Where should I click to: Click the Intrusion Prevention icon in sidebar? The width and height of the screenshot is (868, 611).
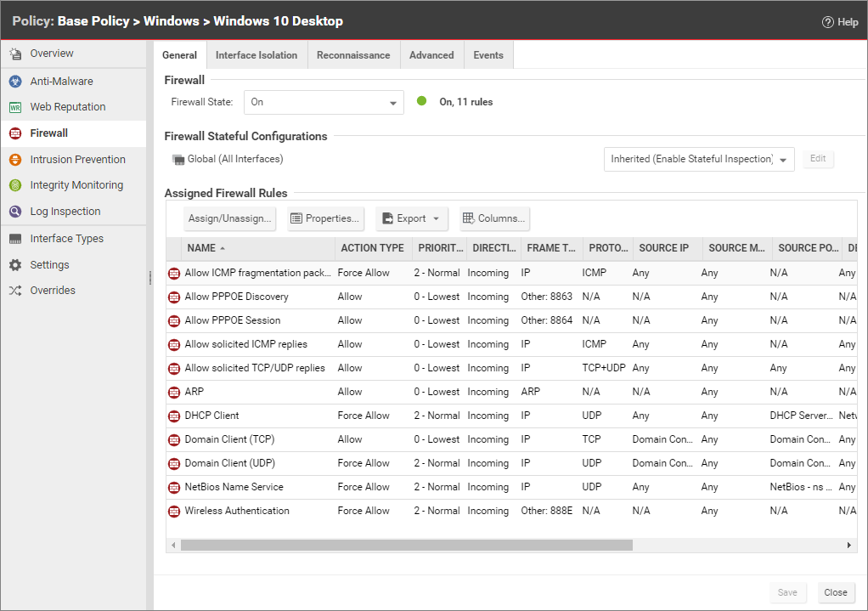click(14, 160)
